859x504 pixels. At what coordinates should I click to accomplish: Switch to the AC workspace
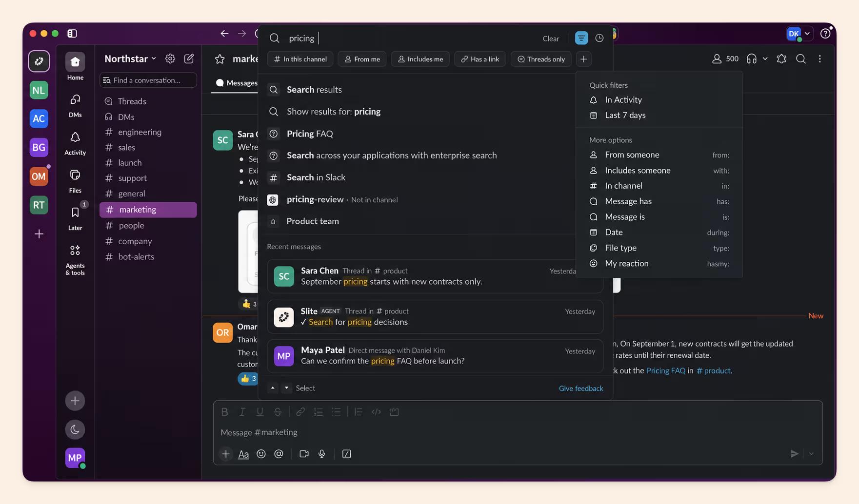tap(39, 118)
